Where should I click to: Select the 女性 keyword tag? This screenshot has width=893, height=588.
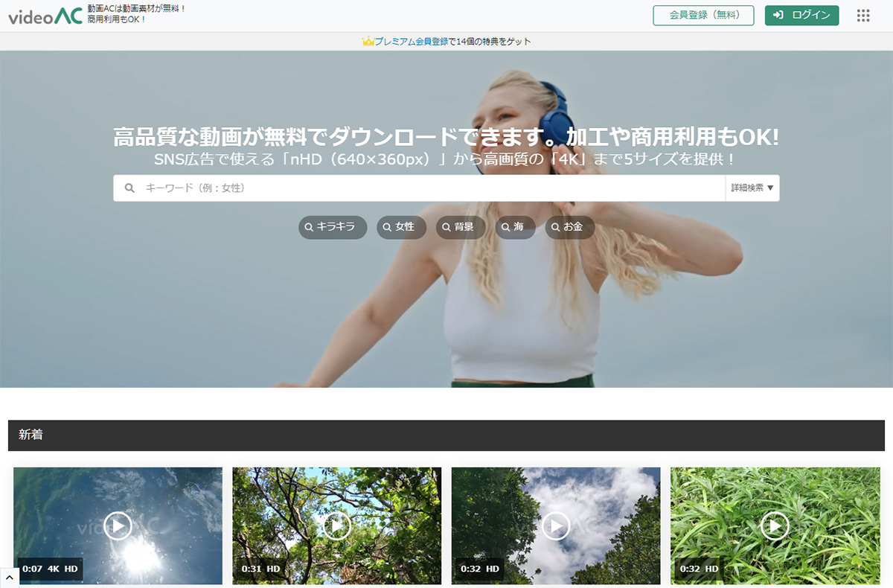[401, 227]
